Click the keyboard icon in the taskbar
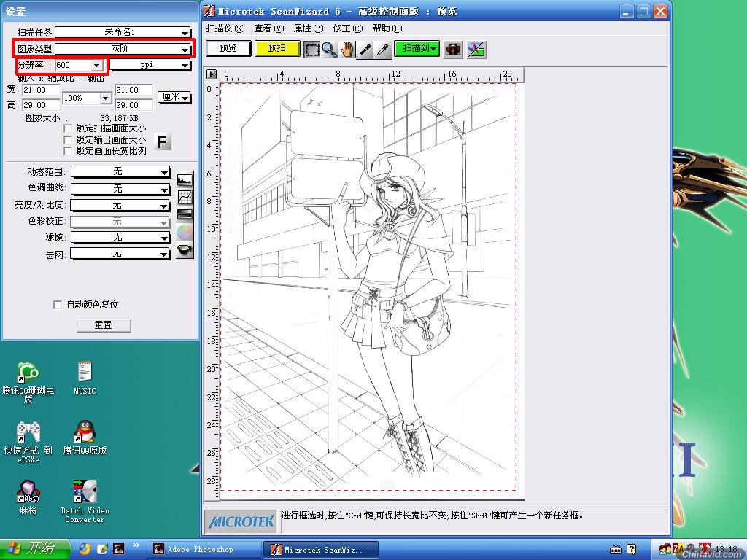Viewport: 747px width, 560px height. coord(616,550)
